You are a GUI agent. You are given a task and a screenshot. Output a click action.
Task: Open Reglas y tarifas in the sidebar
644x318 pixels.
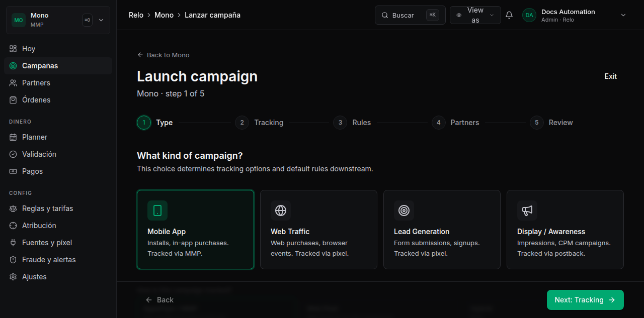(58, 208)
